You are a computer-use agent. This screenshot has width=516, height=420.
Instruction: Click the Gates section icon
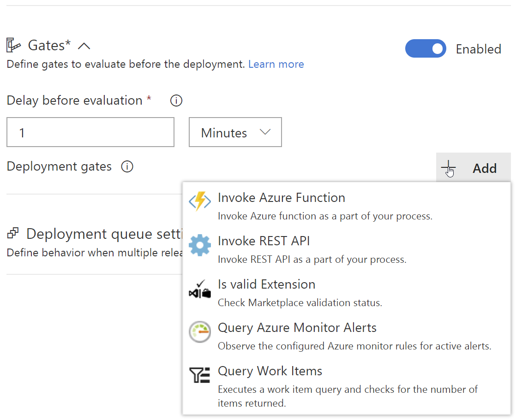coord(13,45)
